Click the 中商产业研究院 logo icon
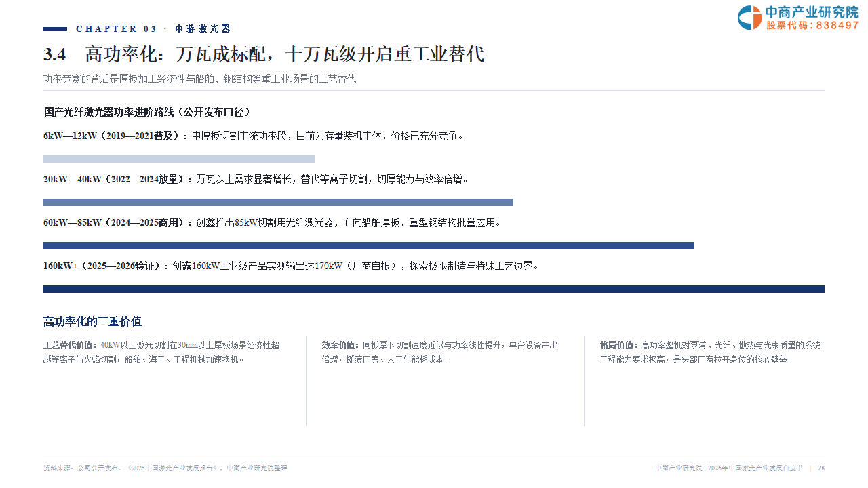Screen dimensions: 868x488 750,18
